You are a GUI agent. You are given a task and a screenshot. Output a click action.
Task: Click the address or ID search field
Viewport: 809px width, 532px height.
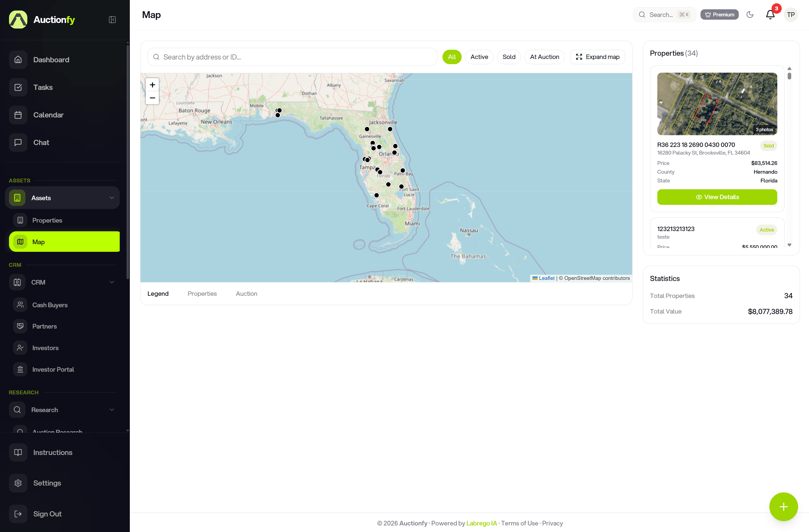(292, 57)
